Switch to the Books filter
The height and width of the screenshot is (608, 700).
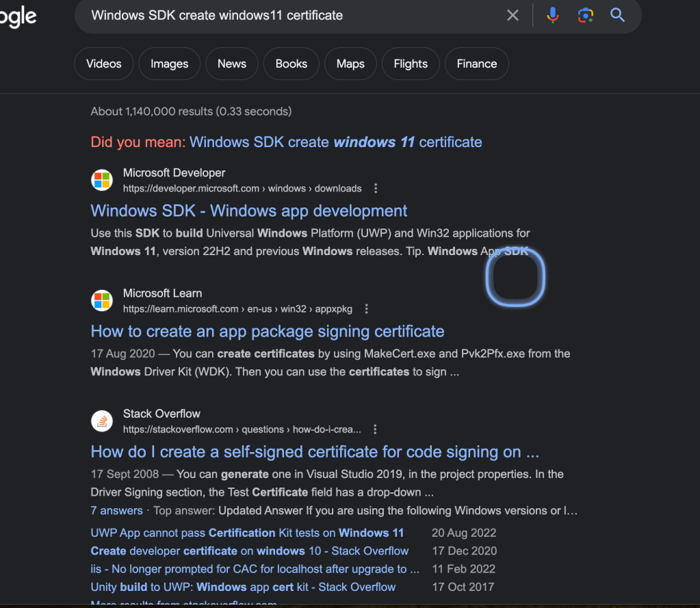pos(291,64)
